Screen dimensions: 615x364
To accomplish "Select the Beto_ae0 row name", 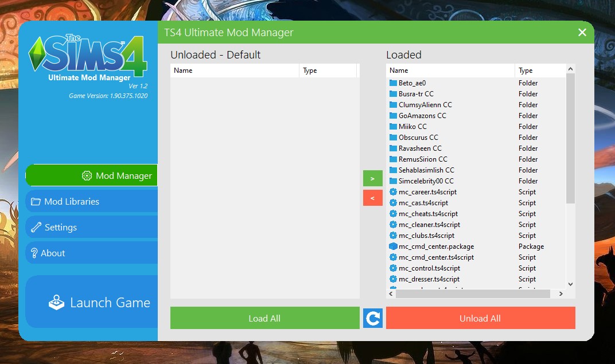I will [412, 83].
